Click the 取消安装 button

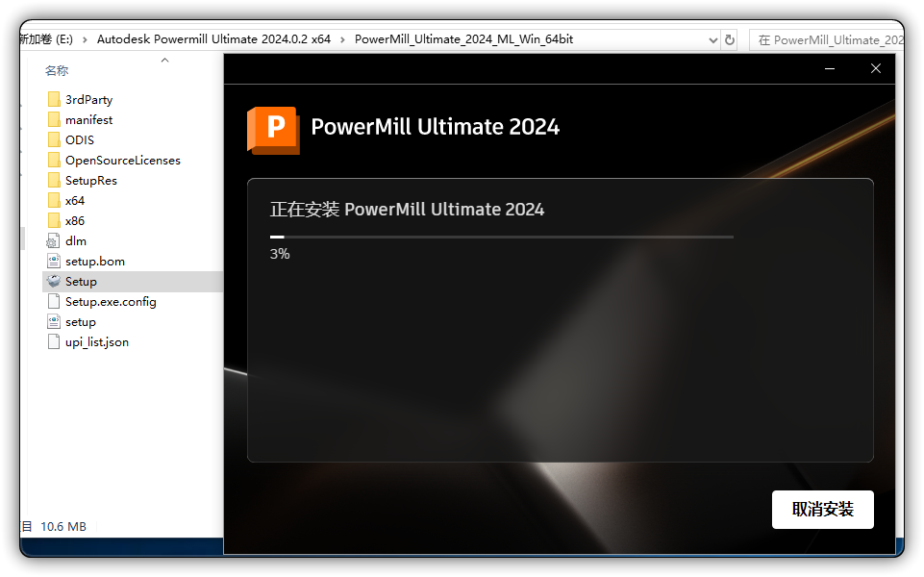tap(822, 510)
